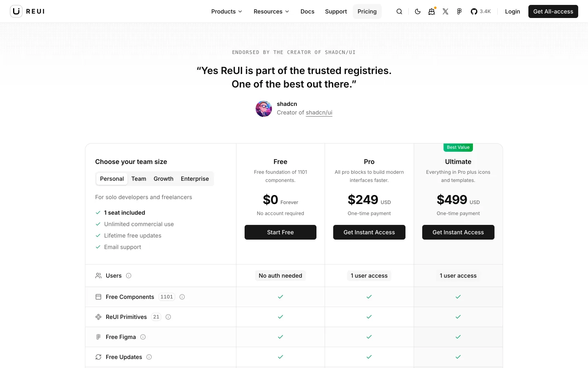
Task: Click the $0 Free price
Action: (271, 200)
